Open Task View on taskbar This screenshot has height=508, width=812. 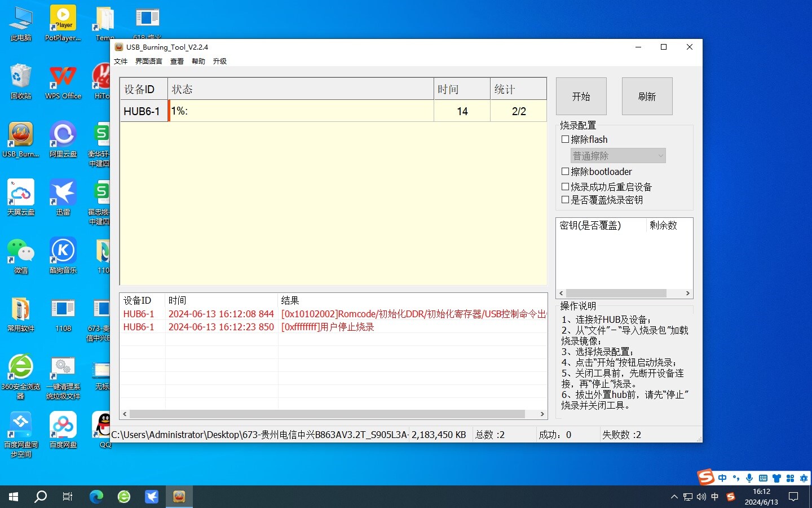click(x=68, y=497)
